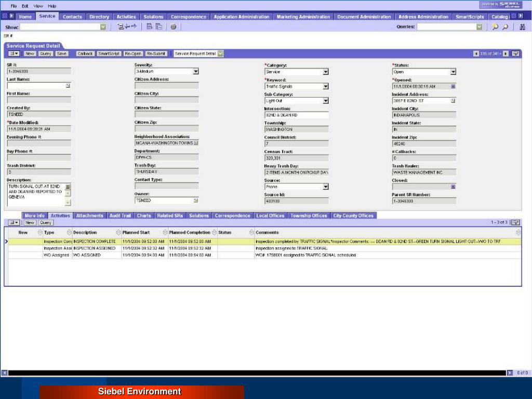Select the WO ASSIGNED activity row
The width and height of the screenshot is (532, 399).
264,255
